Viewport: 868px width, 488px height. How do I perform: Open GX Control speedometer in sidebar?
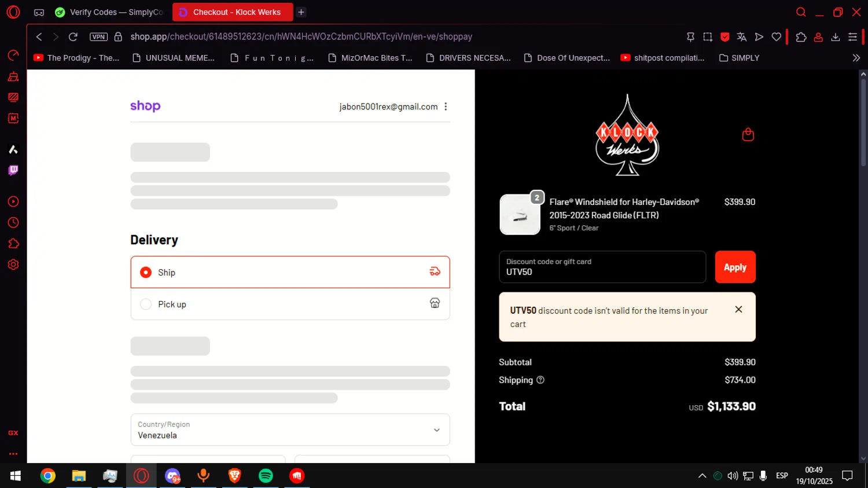click(x=13, y=56)
